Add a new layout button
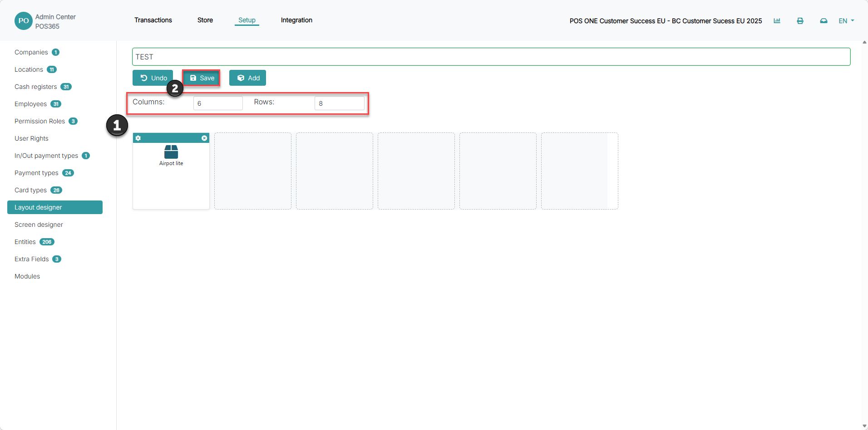 pos(247,78)
